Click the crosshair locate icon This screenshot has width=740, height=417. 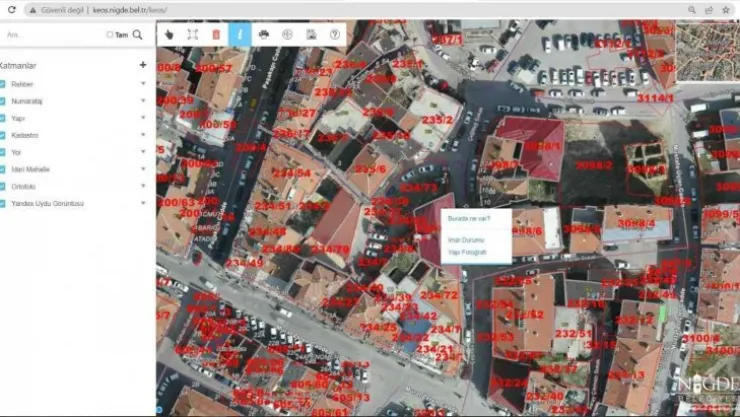288,34
